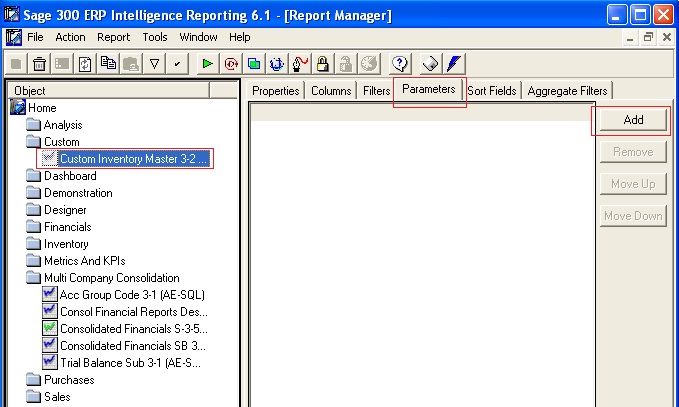Switch to the Filters tab
This screenshot has width=679, height=407.
(376, 91)
